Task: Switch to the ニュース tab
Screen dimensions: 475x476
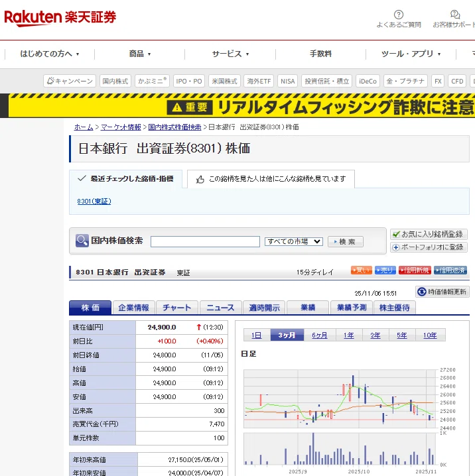Action: tap(220, 308)
